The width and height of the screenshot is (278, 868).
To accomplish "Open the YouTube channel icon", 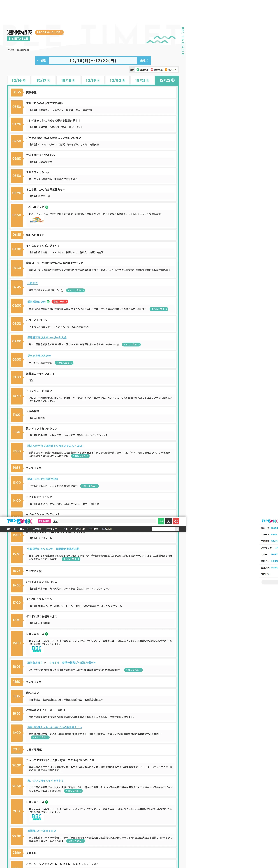I will (x=176, y=521).
